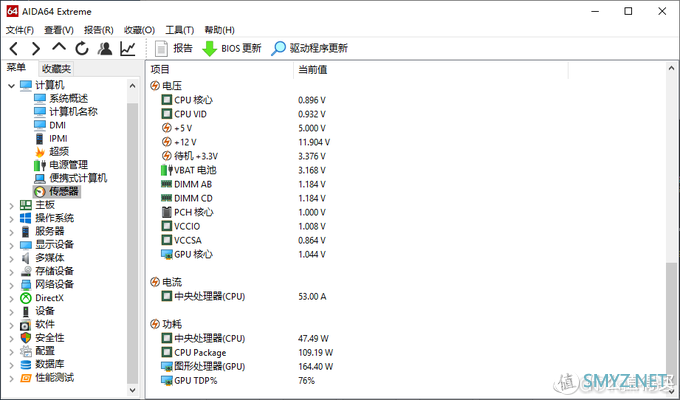Click the GPU 核心 voltage row icon

[x=167, y=254]
